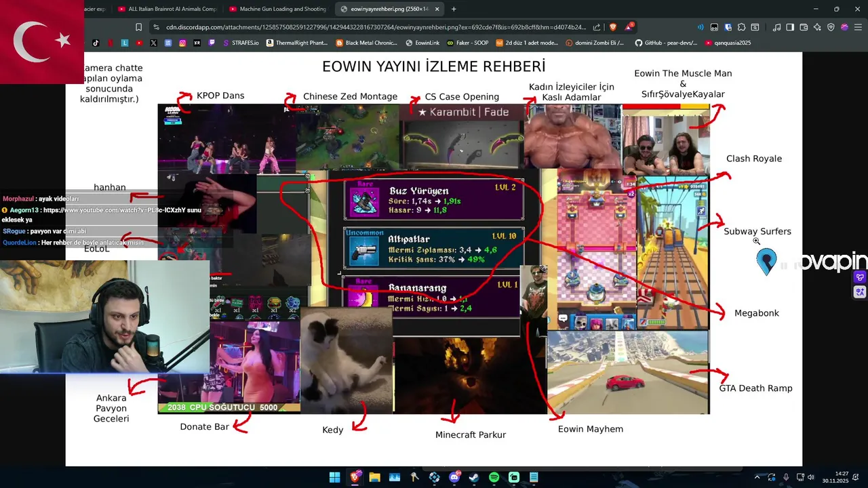Click the volume speaker icon in the system tray

click(811, 477)
